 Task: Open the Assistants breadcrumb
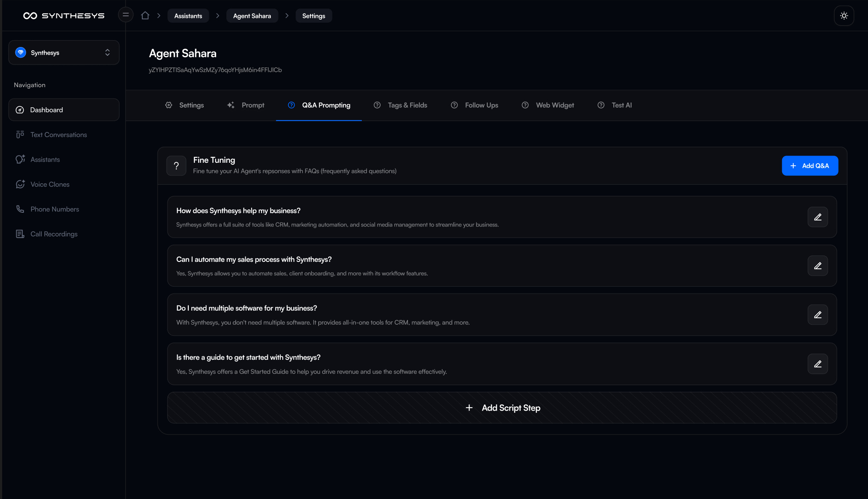coord(188,16)
